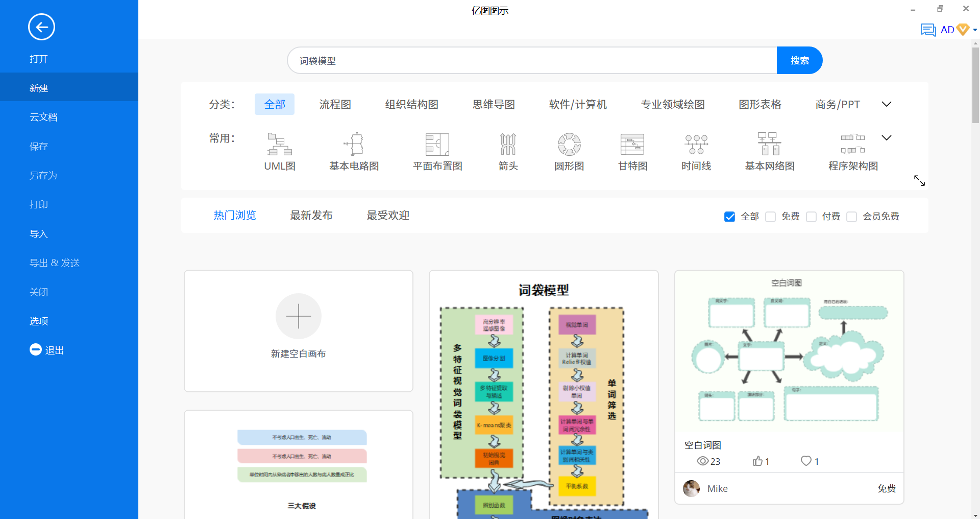Screen dimensions: 980x519
Task: Click Mike's avatar picture
Action: click(x=692, y=488)
